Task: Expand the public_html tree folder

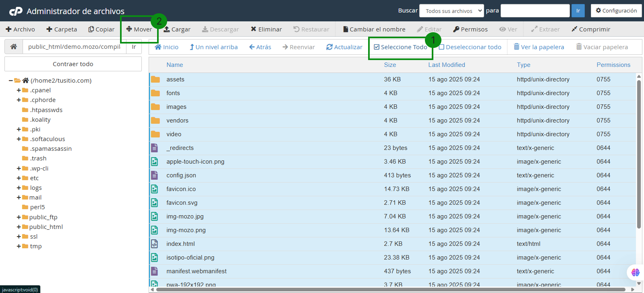Action: (19, 227)
